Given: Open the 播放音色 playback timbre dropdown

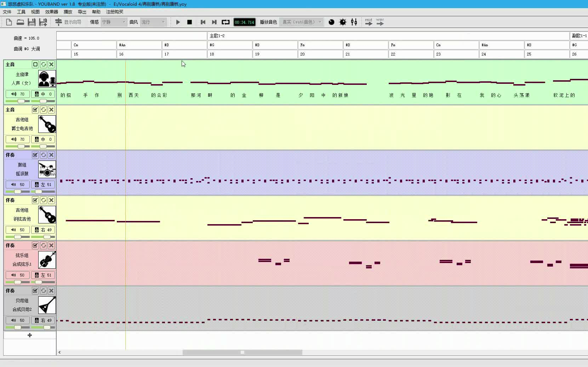Looking at the screenshot, I should point(301,22).
